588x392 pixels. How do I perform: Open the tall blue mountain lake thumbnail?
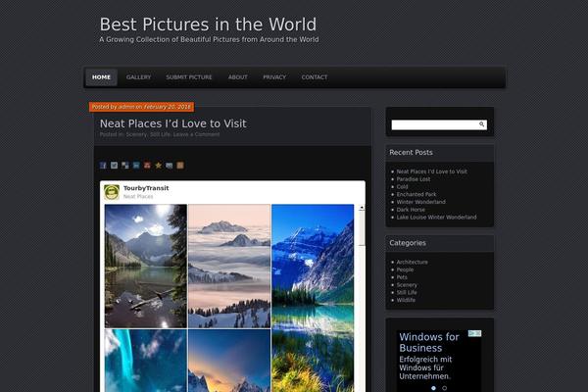coord(313,298)
